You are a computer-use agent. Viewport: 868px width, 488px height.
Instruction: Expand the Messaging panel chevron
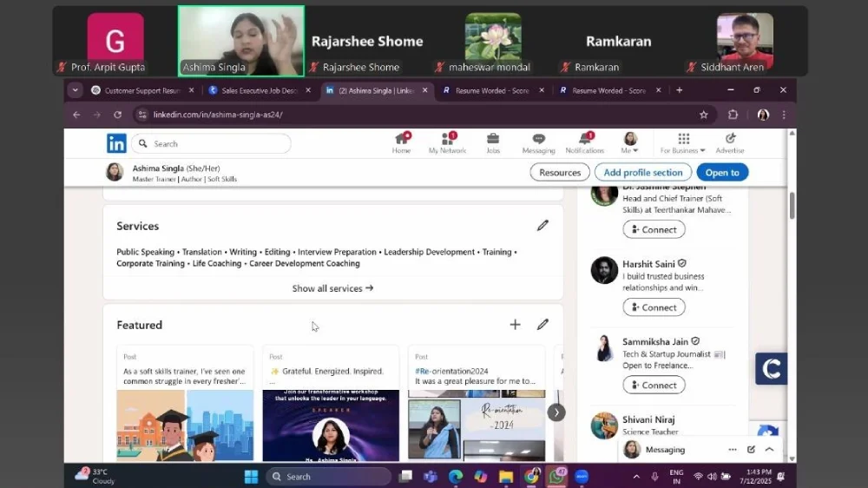pos(769,450)
